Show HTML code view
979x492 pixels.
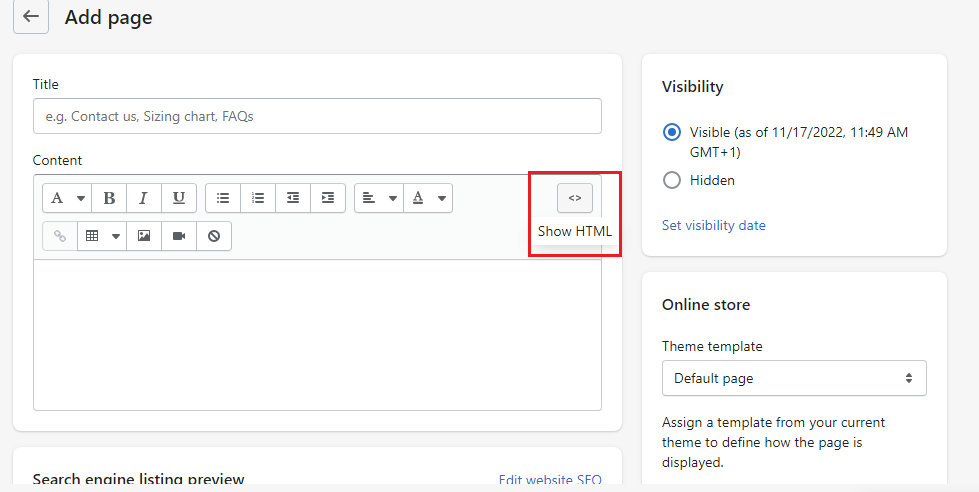[575, 198]
